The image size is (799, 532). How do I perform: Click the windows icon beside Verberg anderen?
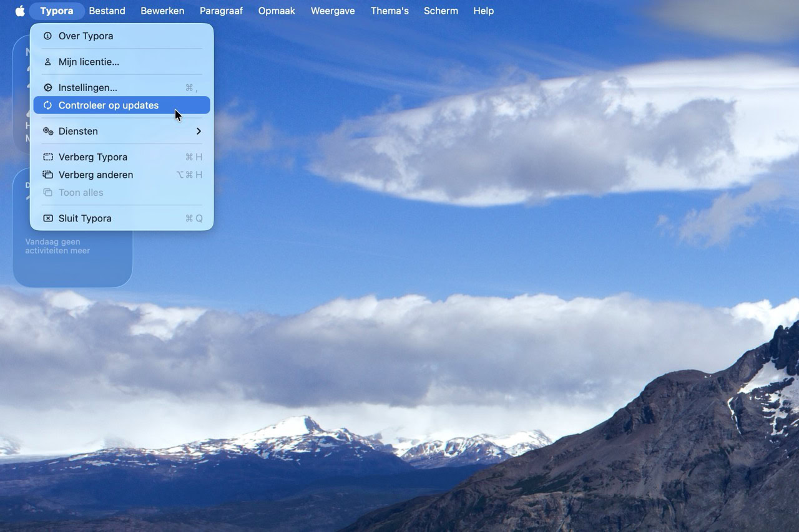tap(47, 175)
